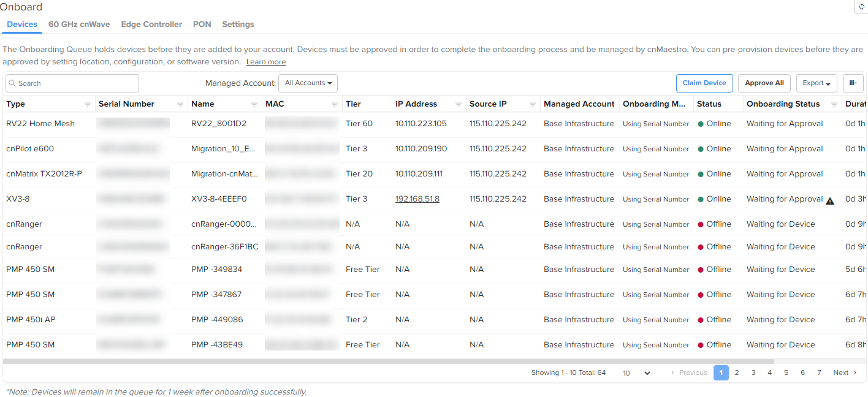The width and height of the screenshot is (868, 397).
Task: Open the Serial Number column filter icon
Action: (x=180, y=104)
